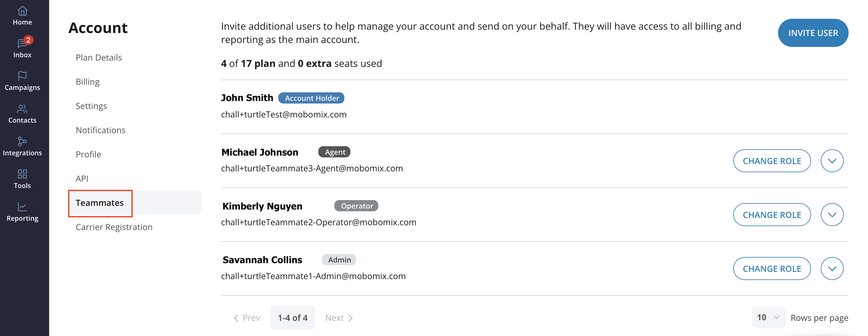The image size is (868, 336).
Task: Go to Carrier Registration
Action: pyautogui.click(x=114, y=227)
